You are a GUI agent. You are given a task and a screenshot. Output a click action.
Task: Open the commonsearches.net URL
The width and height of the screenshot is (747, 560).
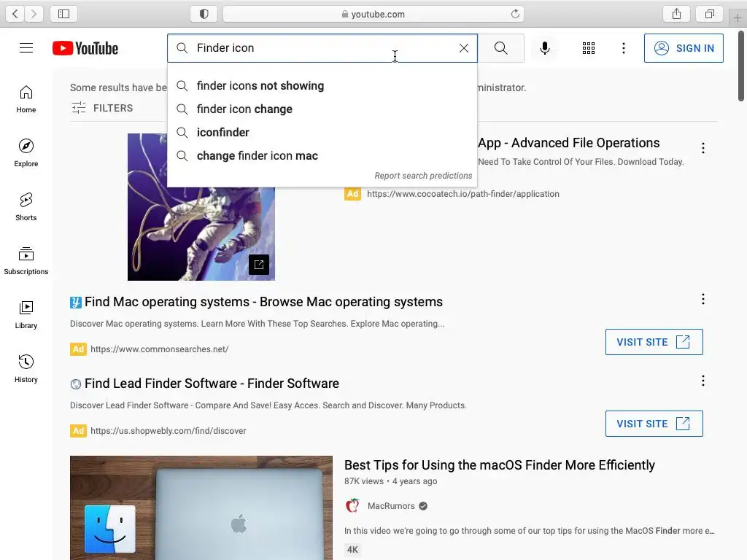tap(160, 349)
